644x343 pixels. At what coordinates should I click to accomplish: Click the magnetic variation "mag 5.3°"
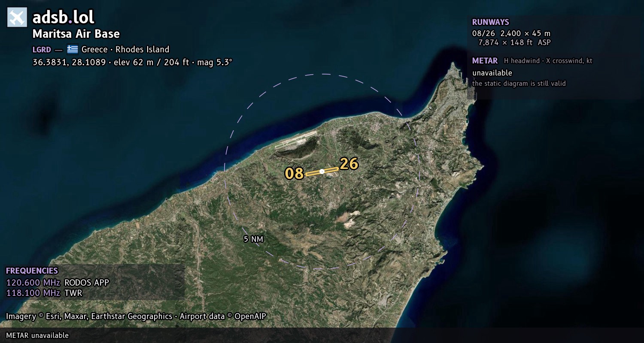point(214,62)
